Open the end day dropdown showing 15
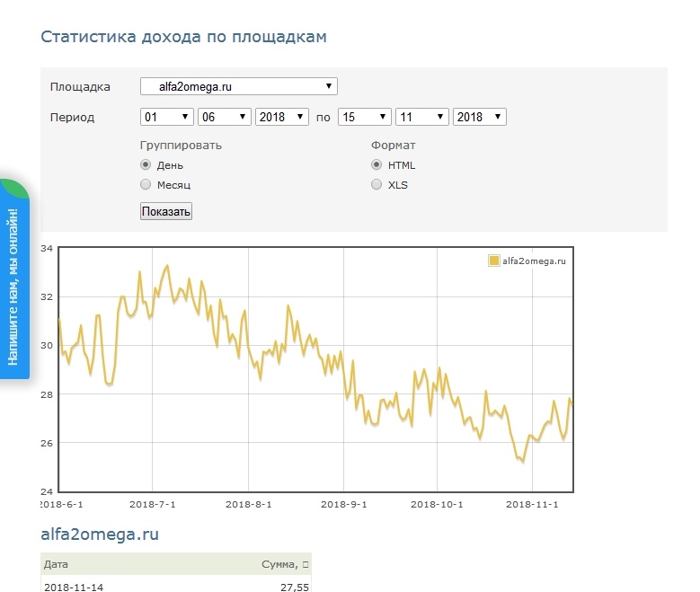 pos(364,117)
